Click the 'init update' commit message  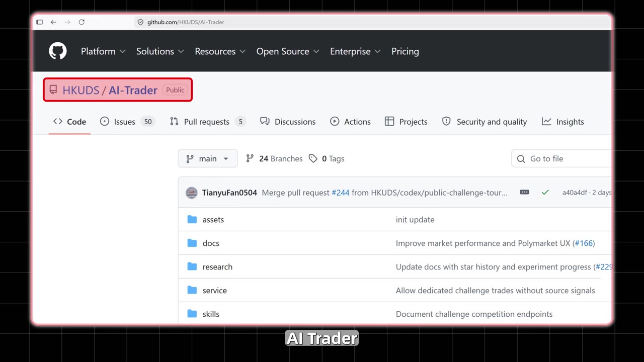[x=415, y=220]
